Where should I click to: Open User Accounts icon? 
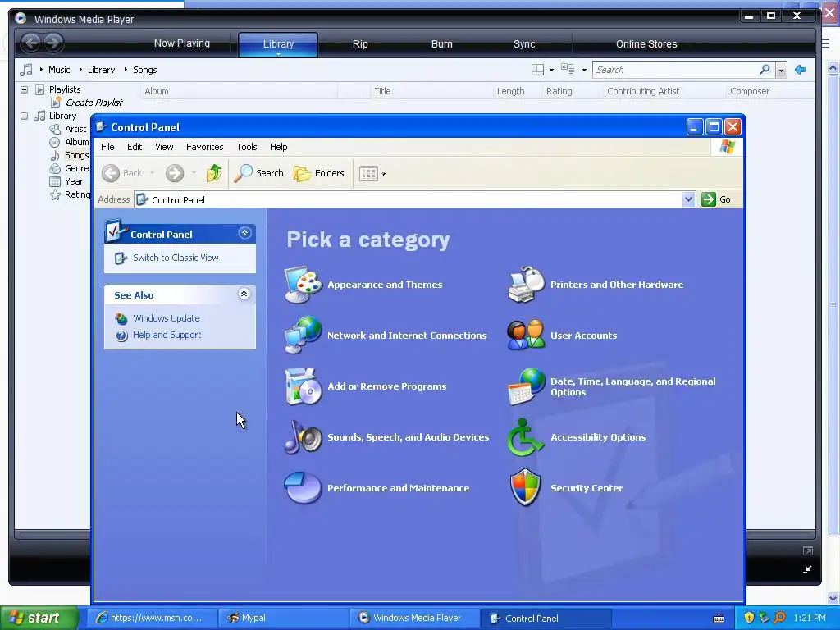(x=526, y=336)
